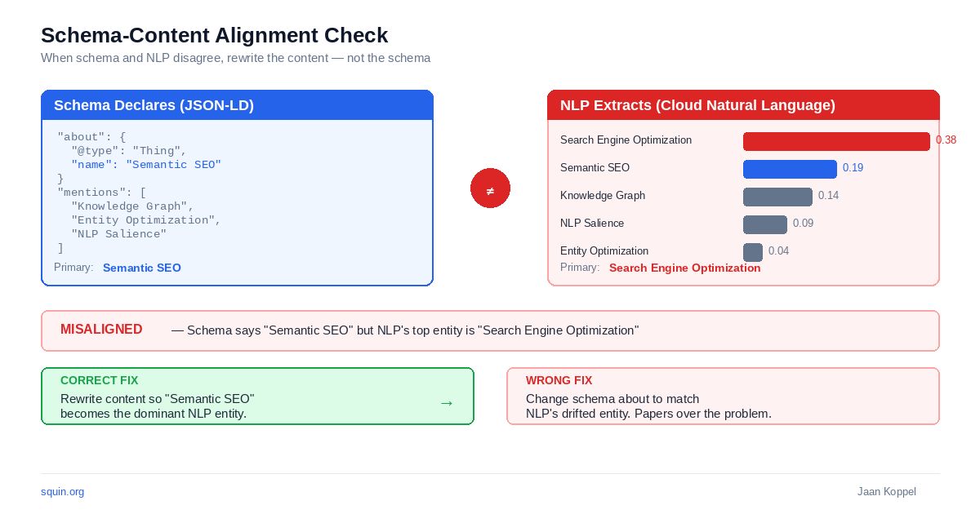Image resolution: width=980 pixels, height=514 pixels.
Task: Click '"NLP Salience"' in the JSON code
Action: (118, 234)
